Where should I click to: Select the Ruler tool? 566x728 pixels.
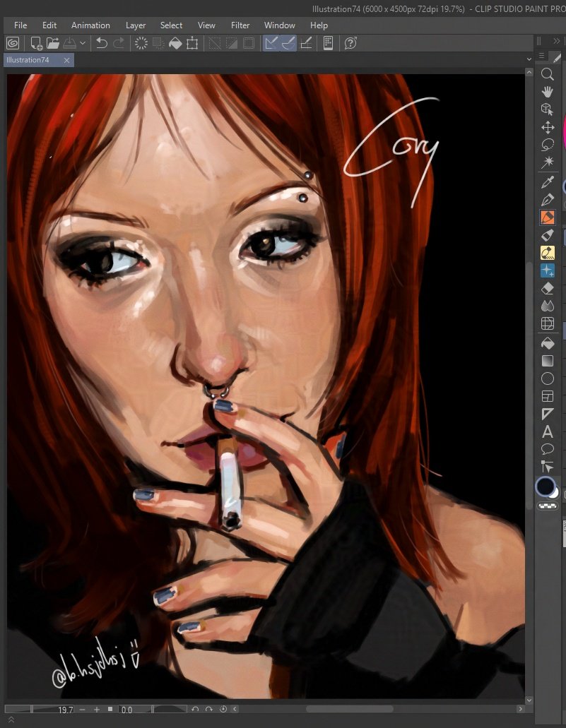click(548, 414)
